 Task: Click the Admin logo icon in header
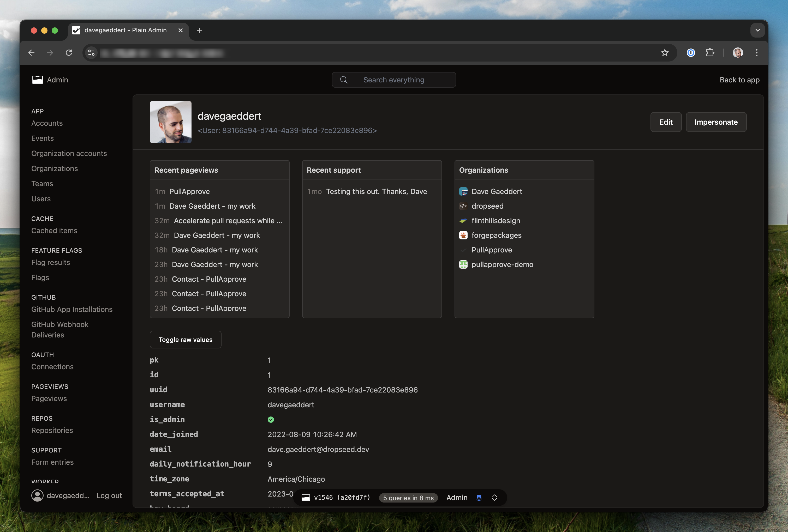[x=37, y=80]
